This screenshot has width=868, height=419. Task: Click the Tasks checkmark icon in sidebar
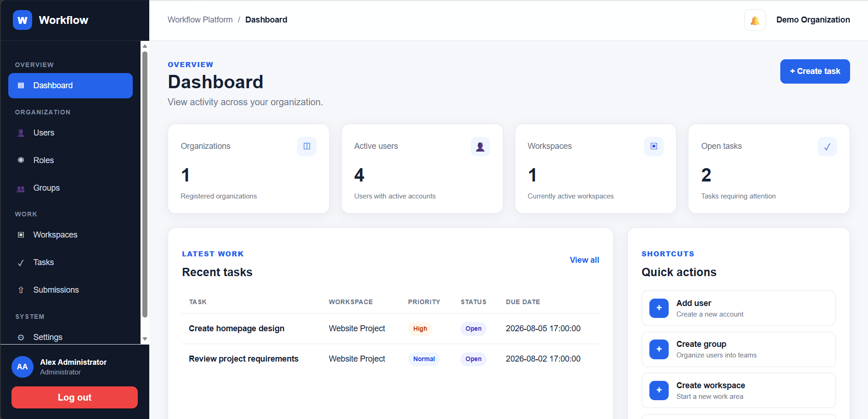point(21,263)
